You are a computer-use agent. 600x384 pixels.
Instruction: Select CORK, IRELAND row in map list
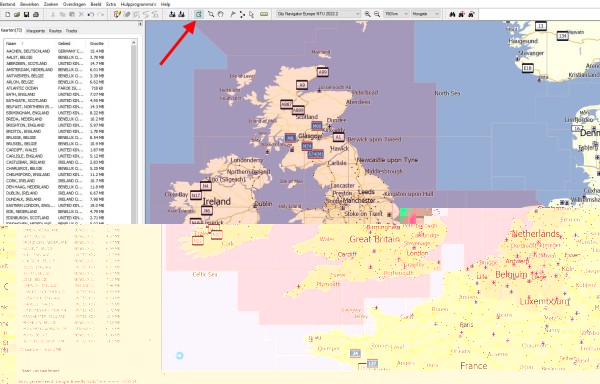(55, 181)
